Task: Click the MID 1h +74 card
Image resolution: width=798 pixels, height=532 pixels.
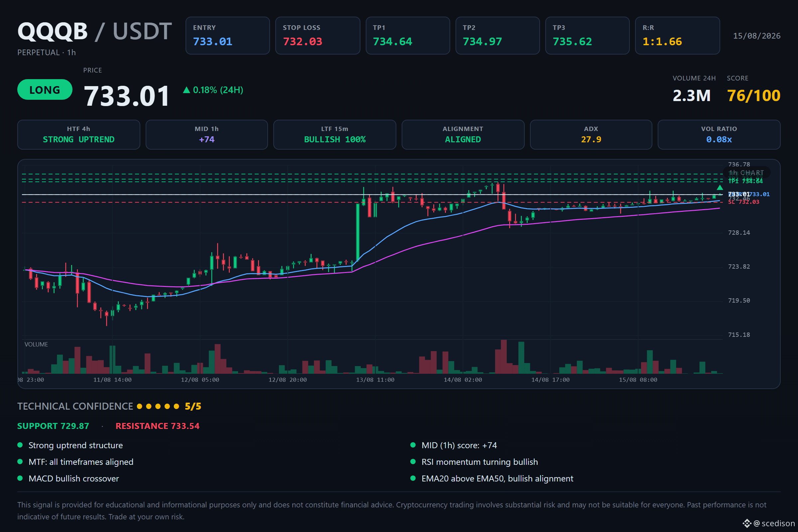Action: [x=206, y=134]
